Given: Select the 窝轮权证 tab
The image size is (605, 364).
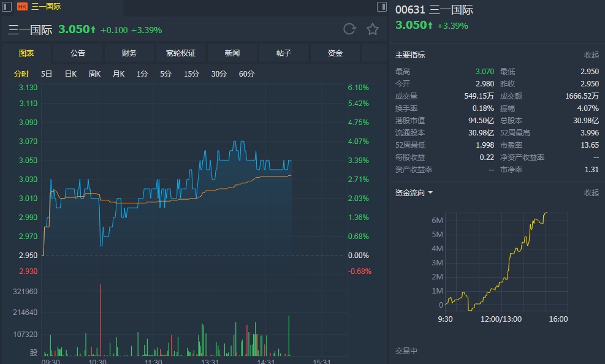Looking at the screenshot, I should pyautogui.click(x=181, y=53).
